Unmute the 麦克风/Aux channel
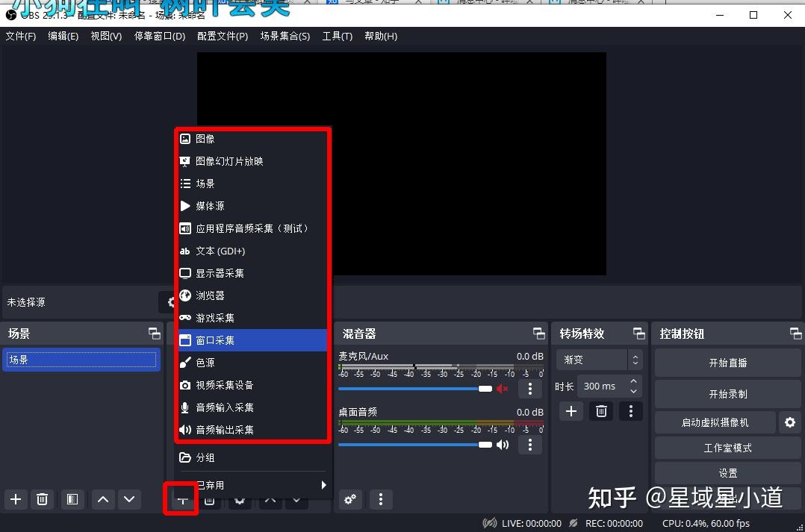The width and height of the screenshot is (805, 532). tap(502, 389)
